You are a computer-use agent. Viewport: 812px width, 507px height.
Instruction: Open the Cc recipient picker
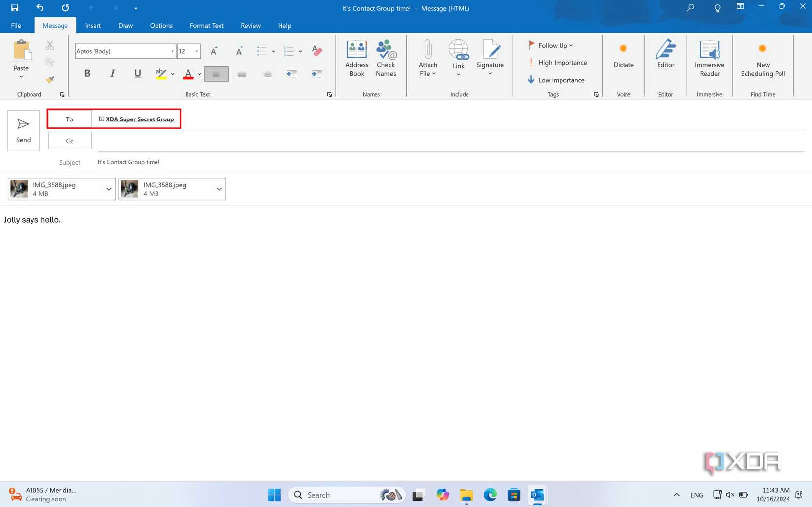click(x=69, y=141)
